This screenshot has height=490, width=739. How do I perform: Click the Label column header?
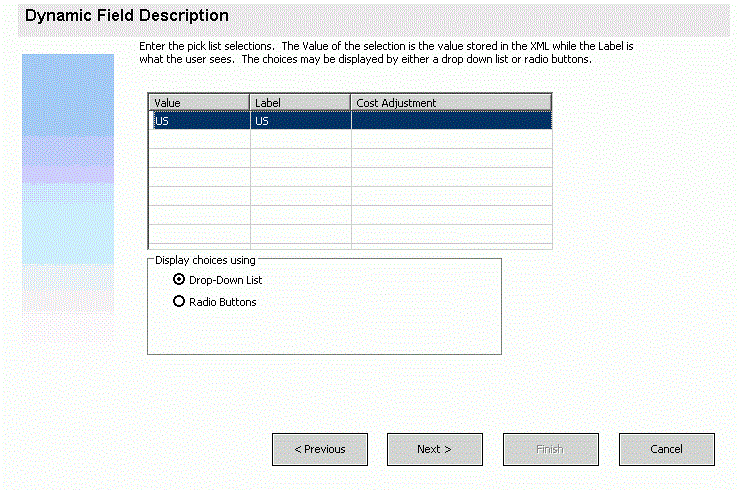[x=300, y=102]
